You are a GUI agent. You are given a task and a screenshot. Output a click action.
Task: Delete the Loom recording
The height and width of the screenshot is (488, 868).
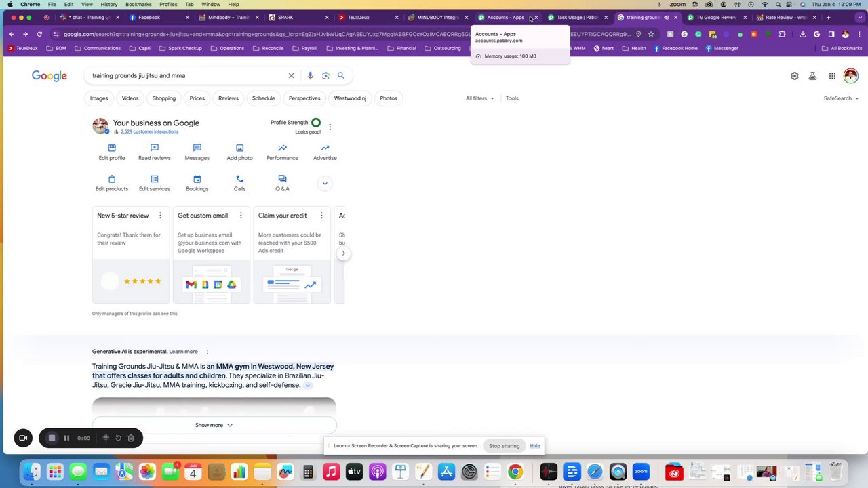tap(131, 438)
